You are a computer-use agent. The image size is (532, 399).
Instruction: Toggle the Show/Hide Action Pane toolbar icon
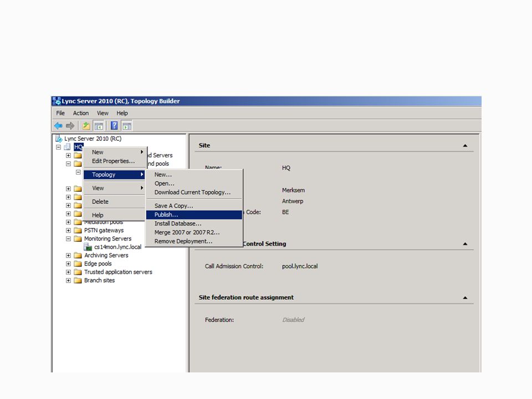126,126
